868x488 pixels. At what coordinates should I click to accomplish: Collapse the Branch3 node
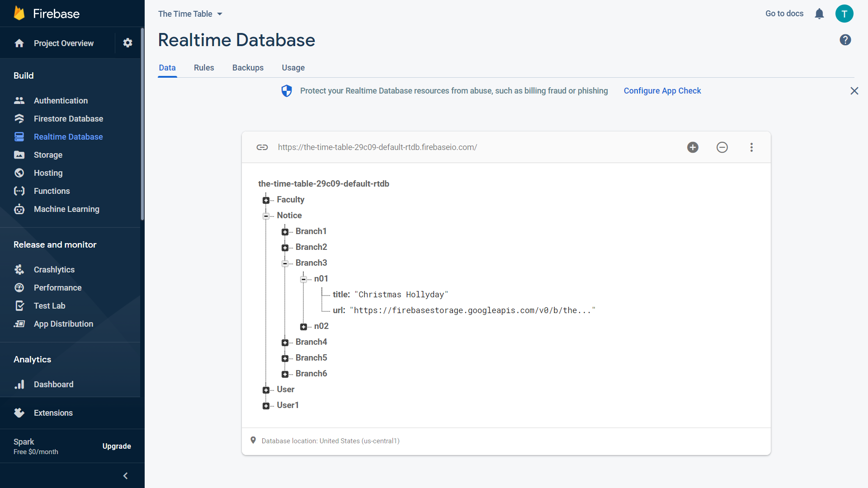(285, 263)
